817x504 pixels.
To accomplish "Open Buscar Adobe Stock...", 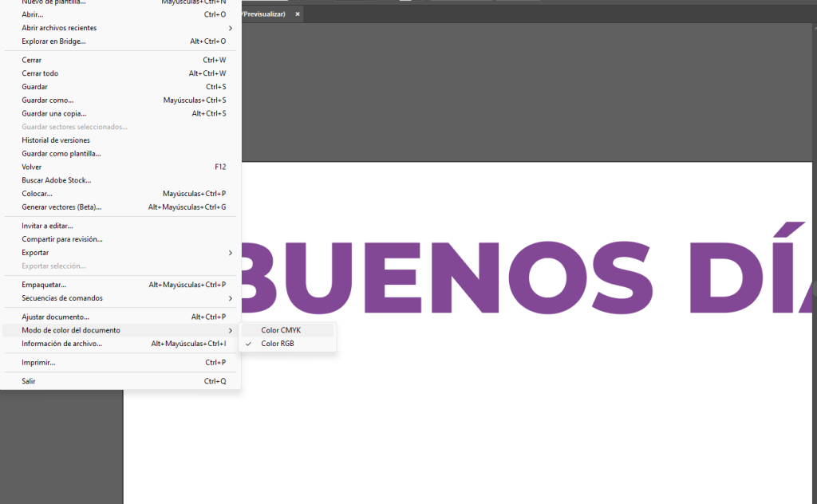I will tap(120, 180).
